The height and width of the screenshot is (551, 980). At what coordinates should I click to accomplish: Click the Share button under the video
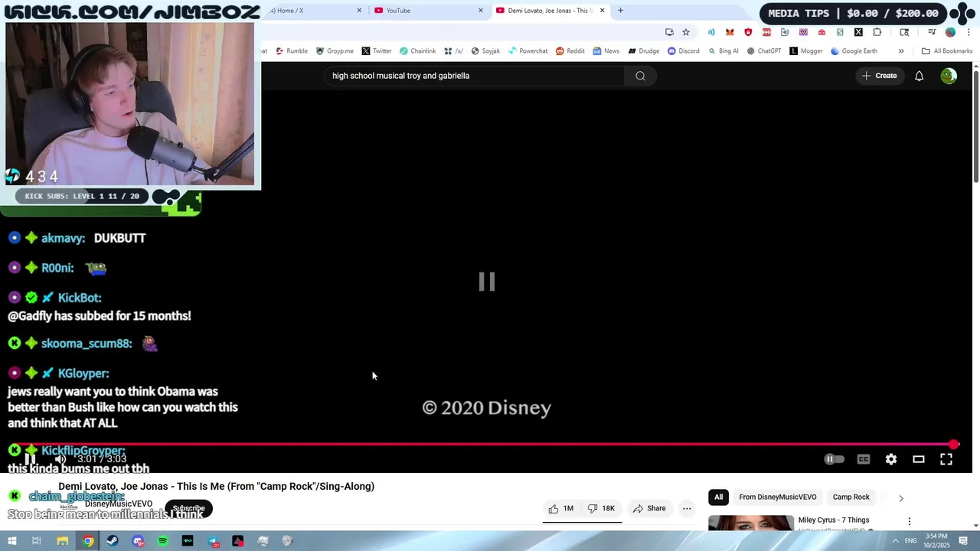(x=649, y=508)
